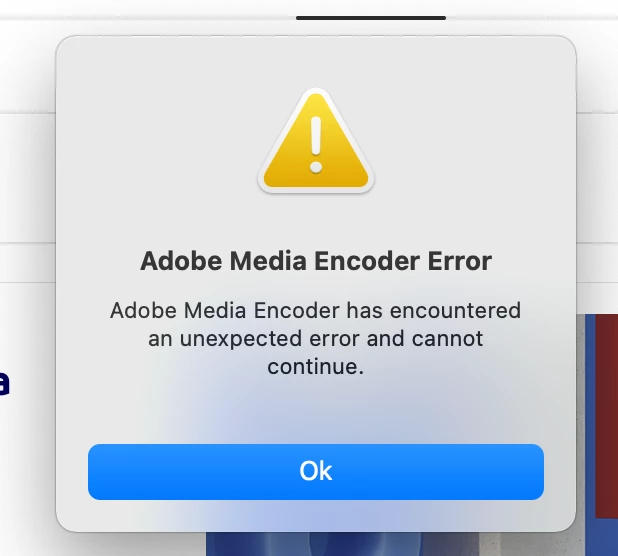The image size is (618, 556).
Task: Click the white exclamation mark in the warning icon
Action: [316, 145]
